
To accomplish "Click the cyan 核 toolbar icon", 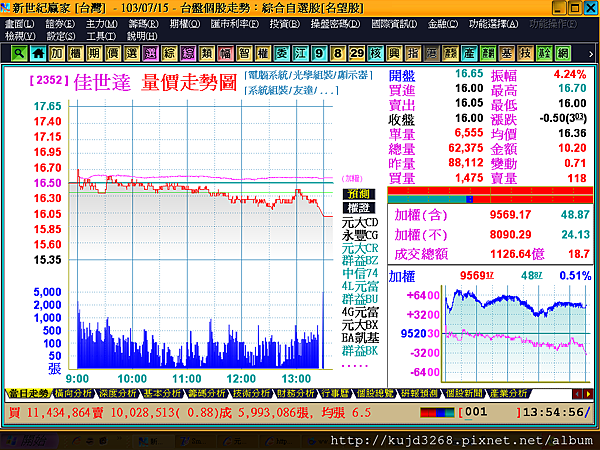I will pyautogui.click(x=375, y=53).
